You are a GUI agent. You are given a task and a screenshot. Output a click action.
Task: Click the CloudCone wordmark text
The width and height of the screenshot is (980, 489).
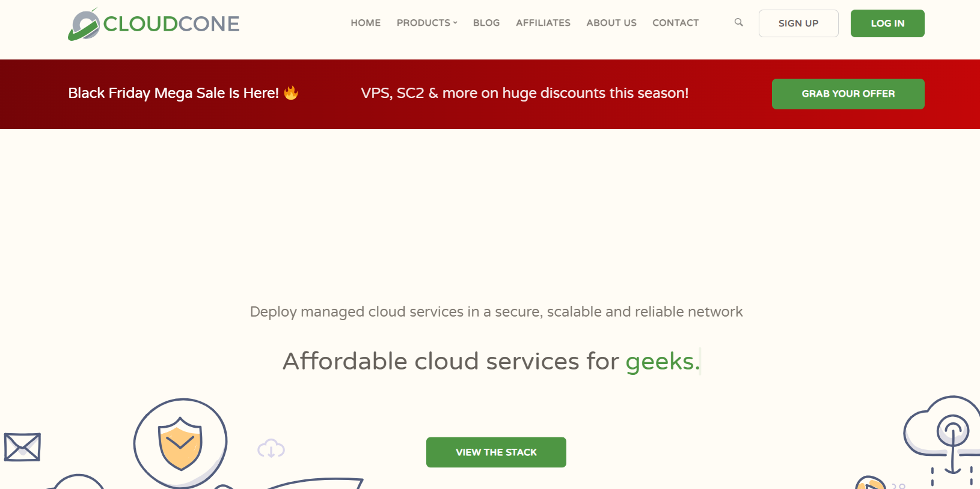(171, 24)
